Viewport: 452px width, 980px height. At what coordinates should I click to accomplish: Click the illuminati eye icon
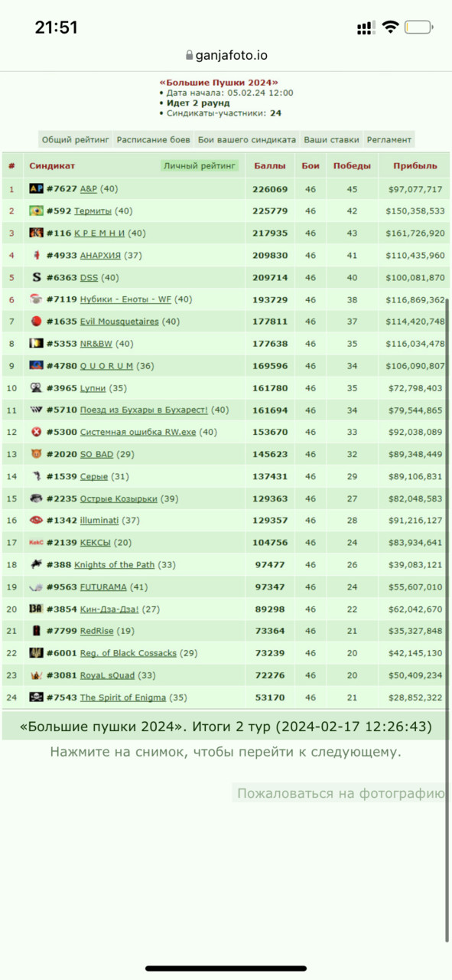[36, 521]
